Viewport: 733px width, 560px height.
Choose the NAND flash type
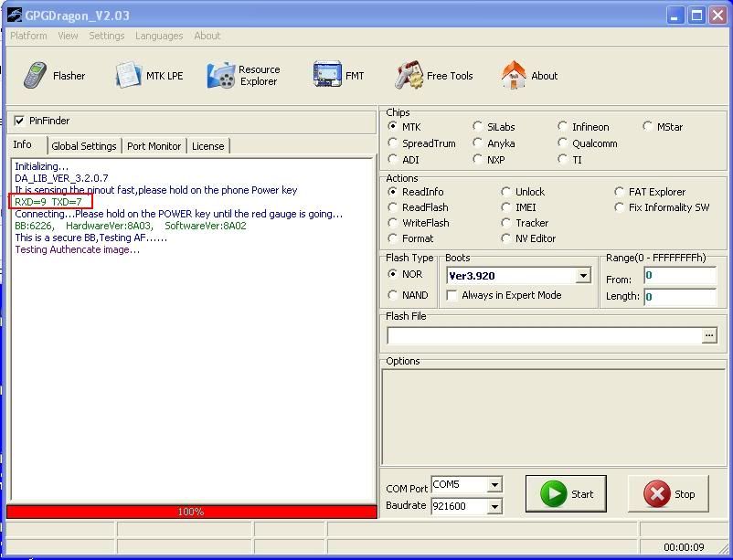tap(393, 295)
